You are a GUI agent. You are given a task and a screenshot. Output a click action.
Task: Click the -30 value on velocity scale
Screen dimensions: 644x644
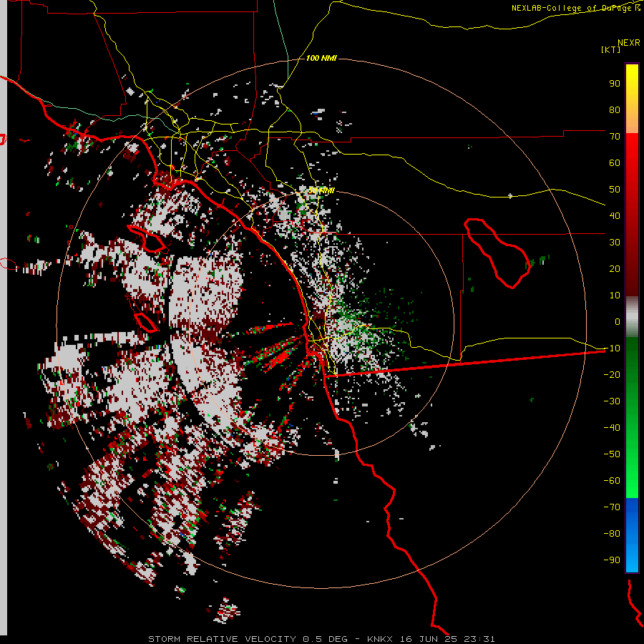coord(612,401)
